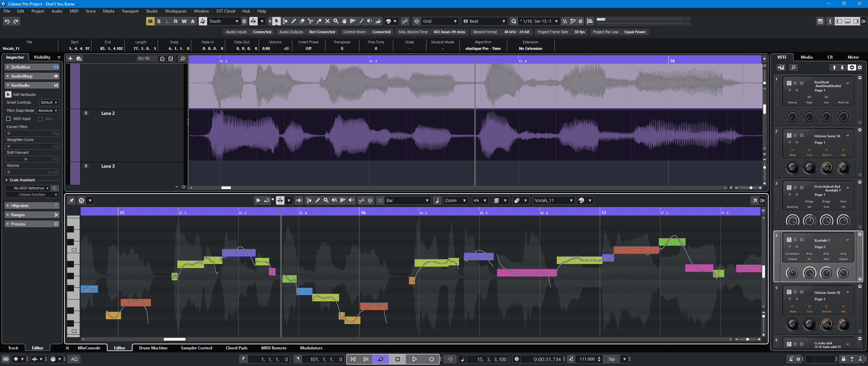Expand the Hitpoints inspector section
868x366 pixels.
pyautogui.click(x=20, y=206)
